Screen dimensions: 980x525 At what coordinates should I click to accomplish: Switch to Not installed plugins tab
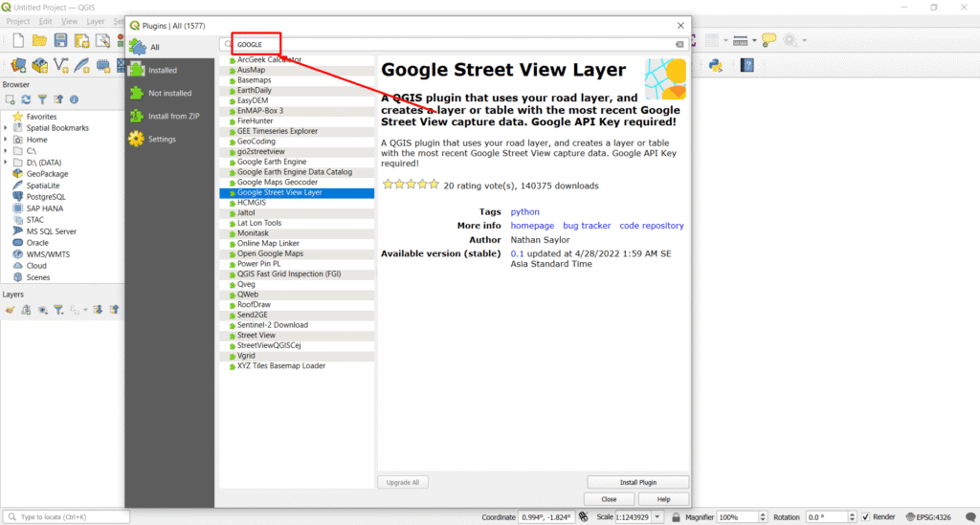[x=170, y=93]
